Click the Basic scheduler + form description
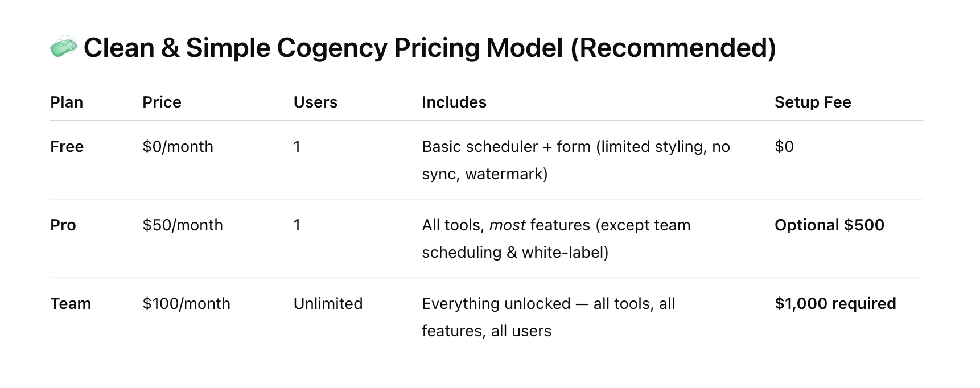Image resolution: width=980 pixels, height=388 pixels. pos(575,147)
